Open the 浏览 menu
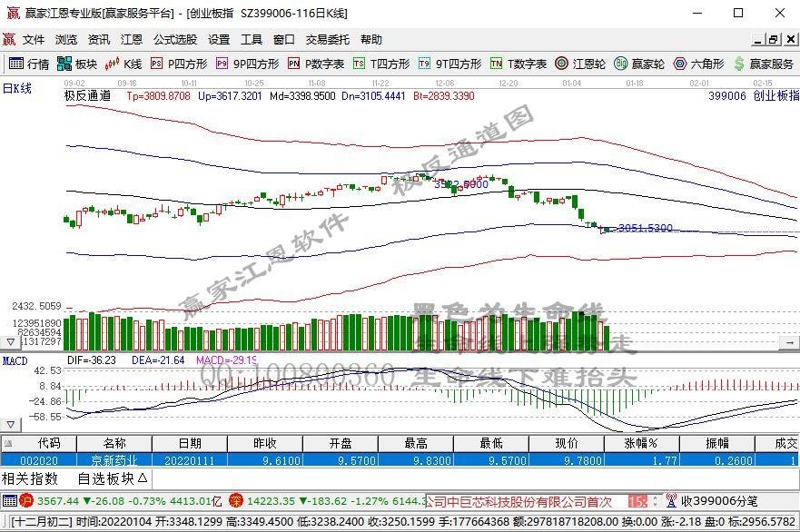Screen dimensions: 800x532 tap(65, 39)
